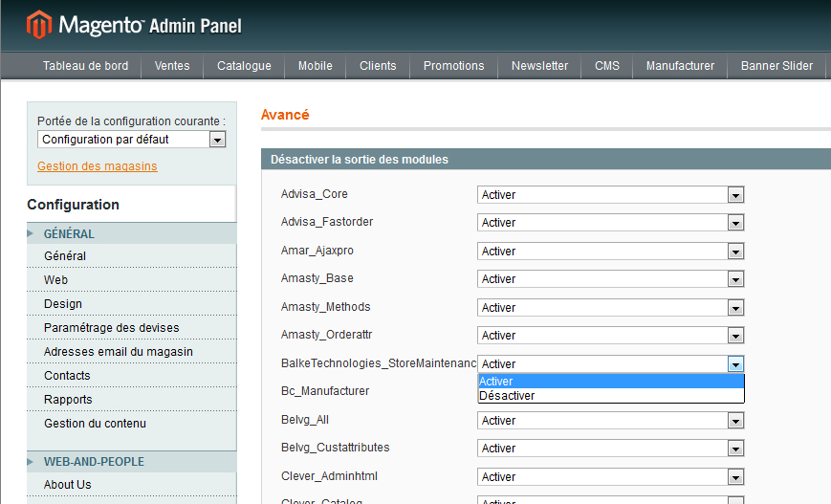Open the Newsletter menu
Screen dimensions: 831x504
pyautogui.click(x=539, y=66)
